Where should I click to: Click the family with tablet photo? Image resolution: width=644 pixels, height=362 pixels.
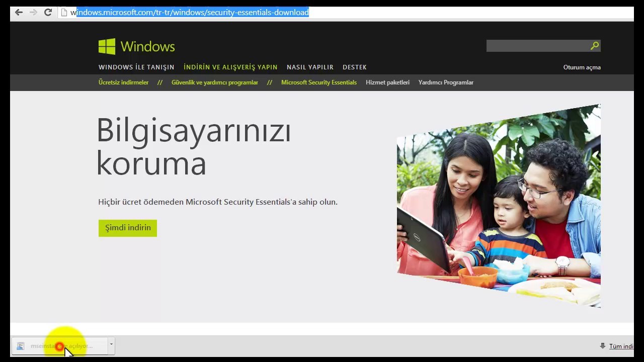click(499, 206)
